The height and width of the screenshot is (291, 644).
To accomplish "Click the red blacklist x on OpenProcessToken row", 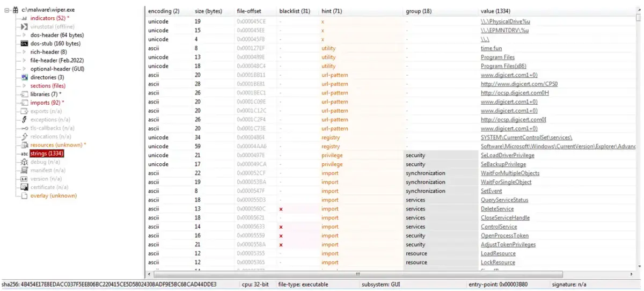I will [x=281, y=236].
